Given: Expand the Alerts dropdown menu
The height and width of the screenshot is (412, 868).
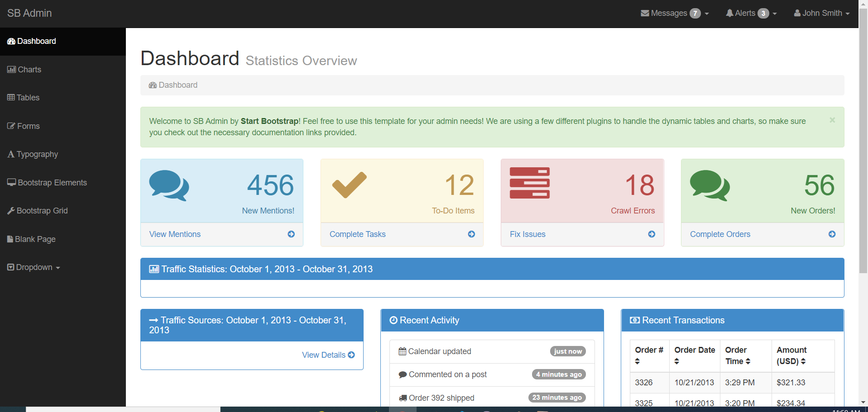Looking at the screenshot, I should point(751,14).
